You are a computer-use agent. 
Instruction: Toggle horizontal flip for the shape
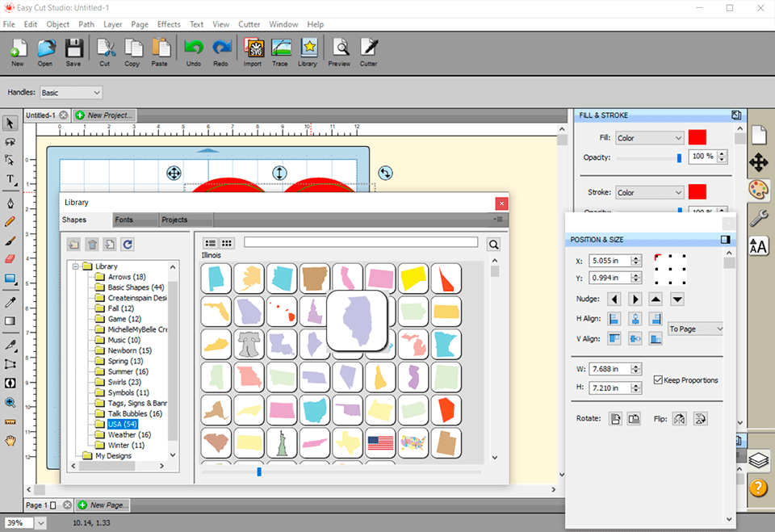(680, 419)
